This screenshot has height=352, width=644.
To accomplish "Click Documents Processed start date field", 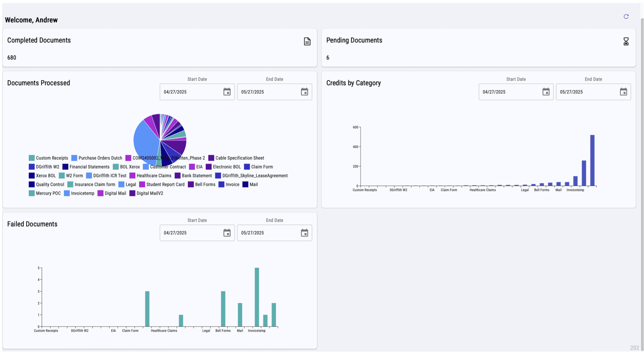I will click(197, 92).
